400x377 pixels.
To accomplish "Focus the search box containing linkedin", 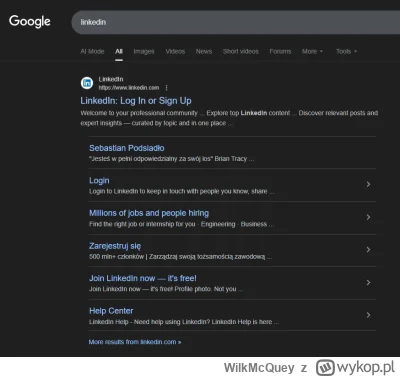I will point(236,22).
